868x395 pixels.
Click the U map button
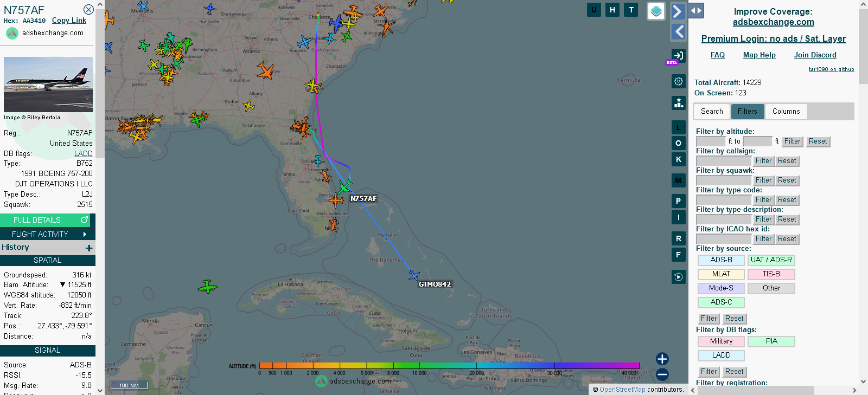click(594, 10)
